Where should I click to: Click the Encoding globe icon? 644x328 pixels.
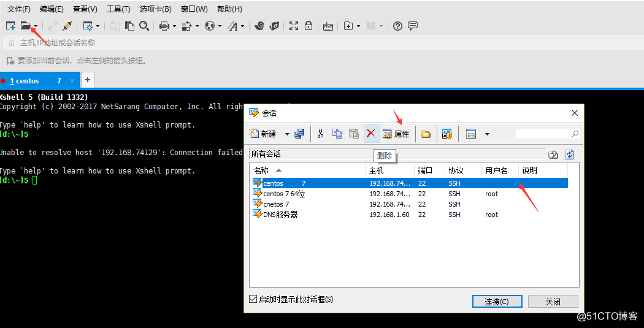tap(210, 26)
